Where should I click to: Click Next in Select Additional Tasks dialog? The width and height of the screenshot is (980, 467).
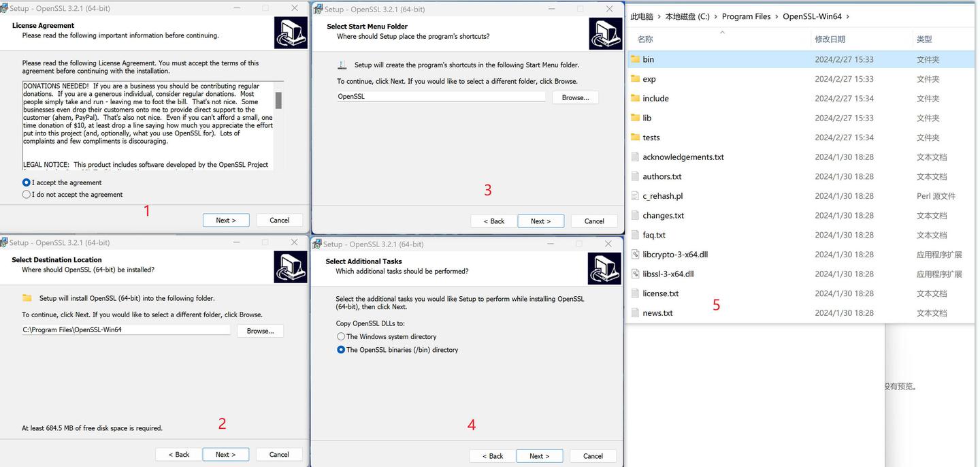(540, 456)
